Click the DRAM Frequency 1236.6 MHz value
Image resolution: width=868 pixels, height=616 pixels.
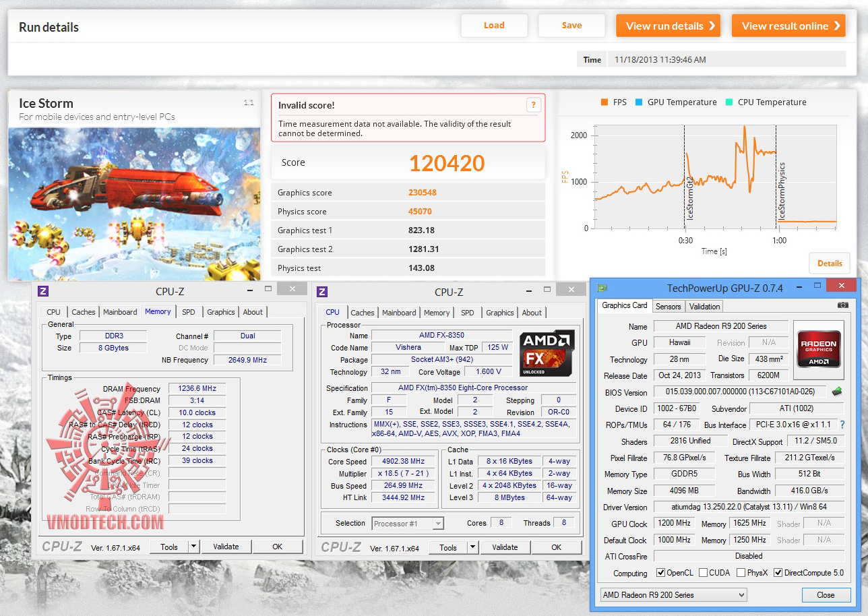pos(198,389)
